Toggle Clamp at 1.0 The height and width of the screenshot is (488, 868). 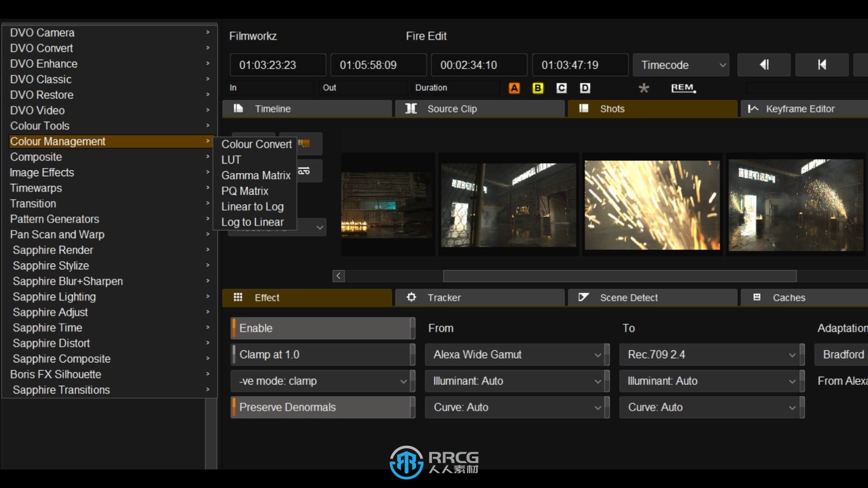pyautogui.click(x=323, y=355)
